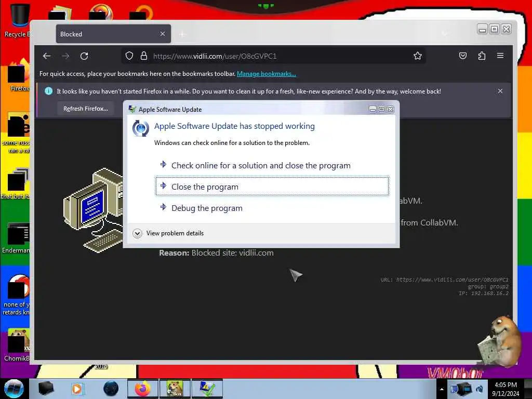532x399 pixels.
Task: Open the dark globe browser taskbar icon
Action: 111,389
